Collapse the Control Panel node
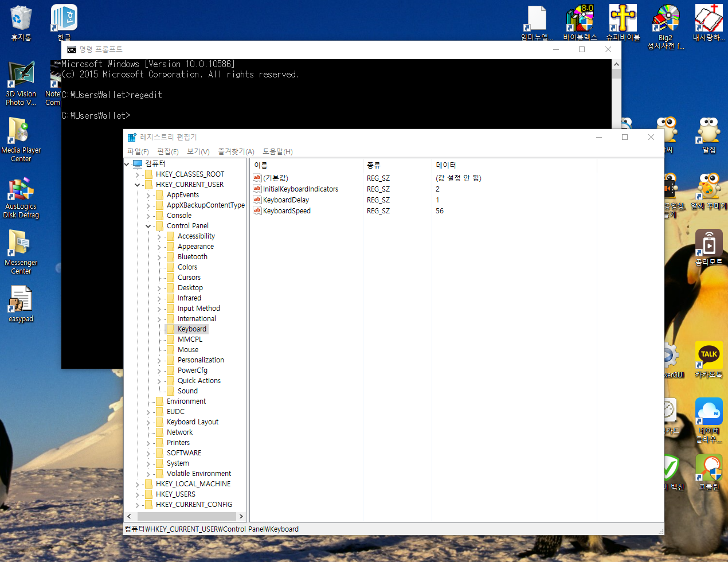The height and width of the screenshot is (562, 728). 148,226
